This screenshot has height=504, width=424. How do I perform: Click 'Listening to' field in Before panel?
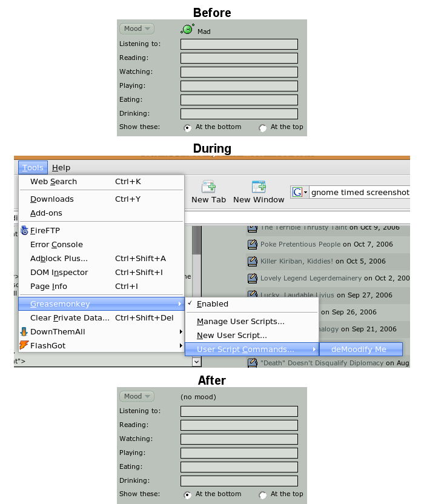(239, 44)
